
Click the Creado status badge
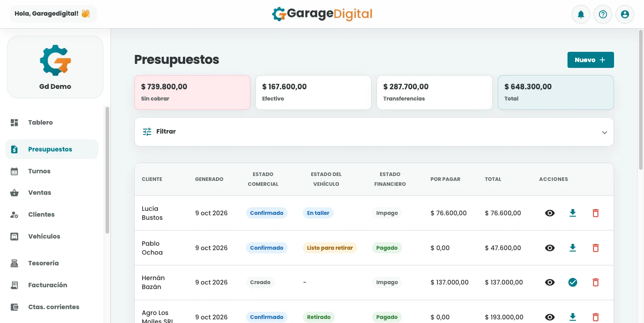tap(260, 282)
